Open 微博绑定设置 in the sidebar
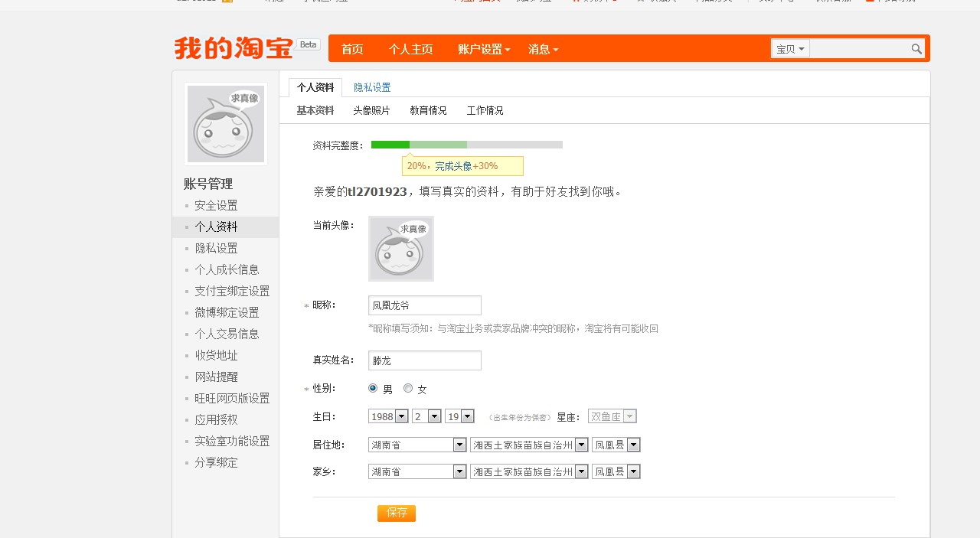Viewport: 980px width, 538px height. [x=227, y=312]
